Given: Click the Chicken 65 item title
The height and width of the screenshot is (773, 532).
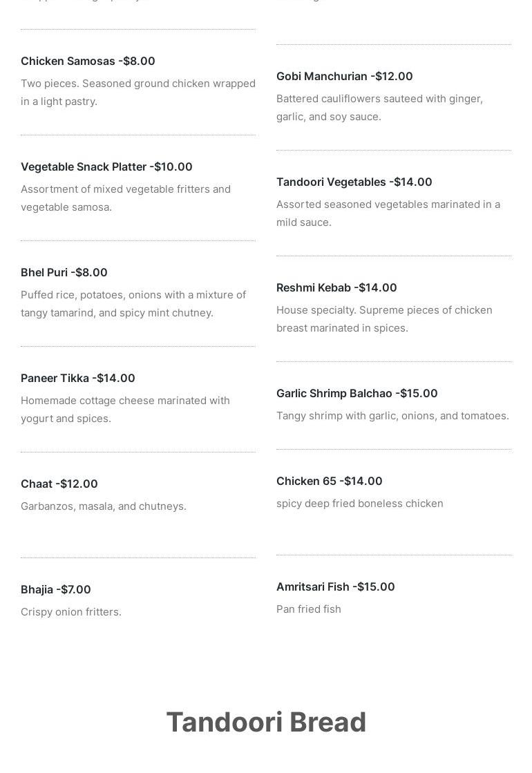Looking at the screenshot, I should point(329,481).
